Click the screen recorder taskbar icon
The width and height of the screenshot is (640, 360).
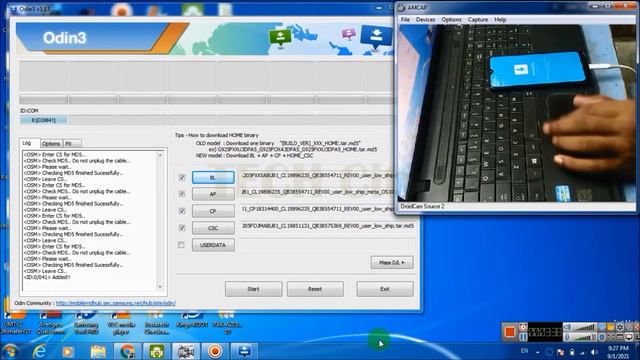pyautogui.click(x=215, y=351)
